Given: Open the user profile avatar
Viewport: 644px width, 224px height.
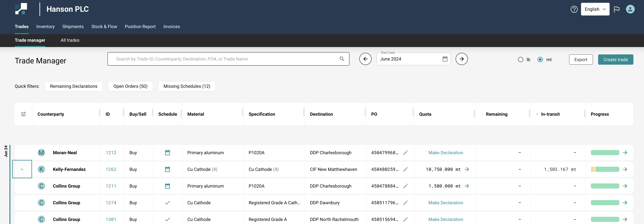Looking at the screenshot, I should [630, 9].
